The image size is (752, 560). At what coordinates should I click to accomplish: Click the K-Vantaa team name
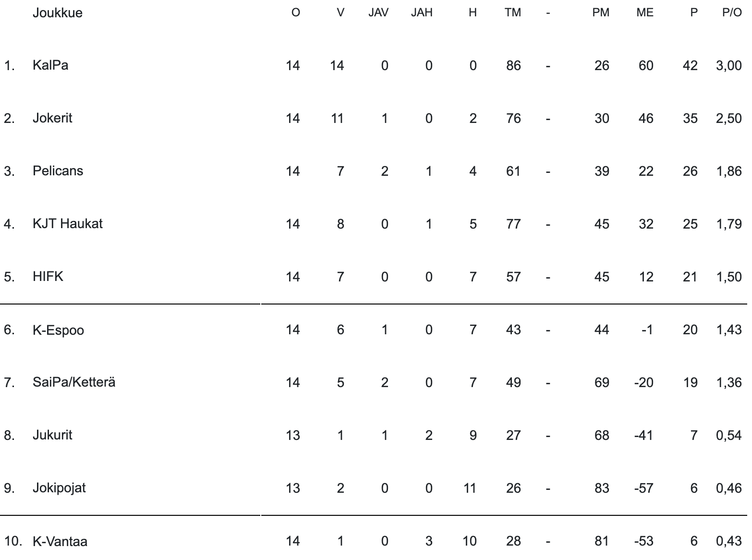point(60,541)
